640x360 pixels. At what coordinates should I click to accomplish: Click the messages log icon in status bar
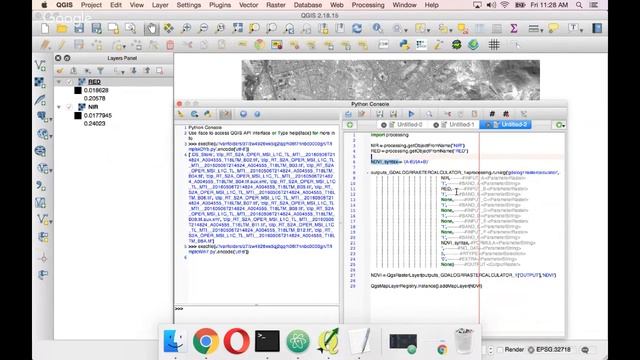585,350
